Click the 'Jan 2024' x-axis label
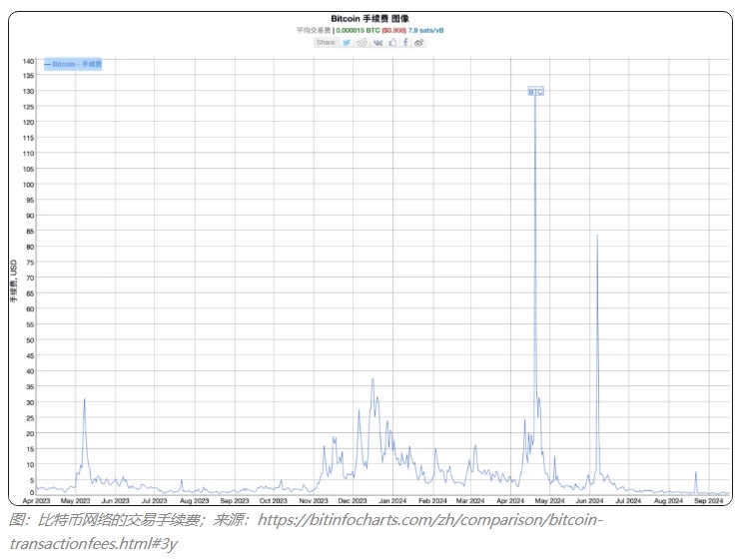The height and width of the screenshot is (560, 743). [x=392, y=500]
